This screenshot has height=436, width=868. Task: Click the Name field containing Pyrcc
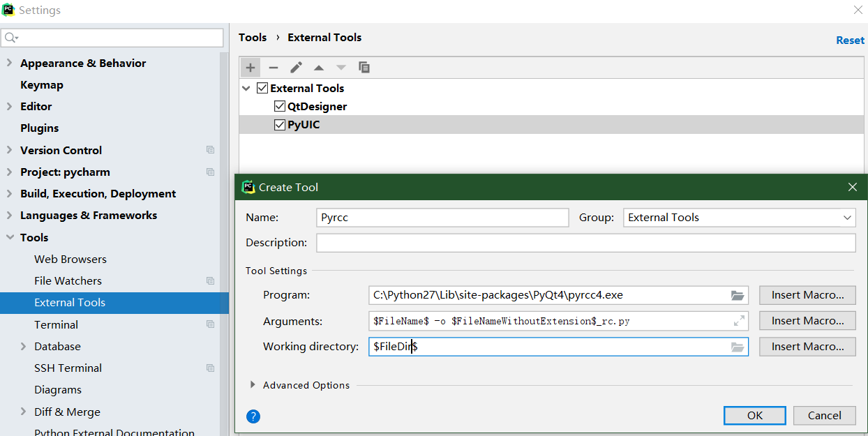[442, 218]
